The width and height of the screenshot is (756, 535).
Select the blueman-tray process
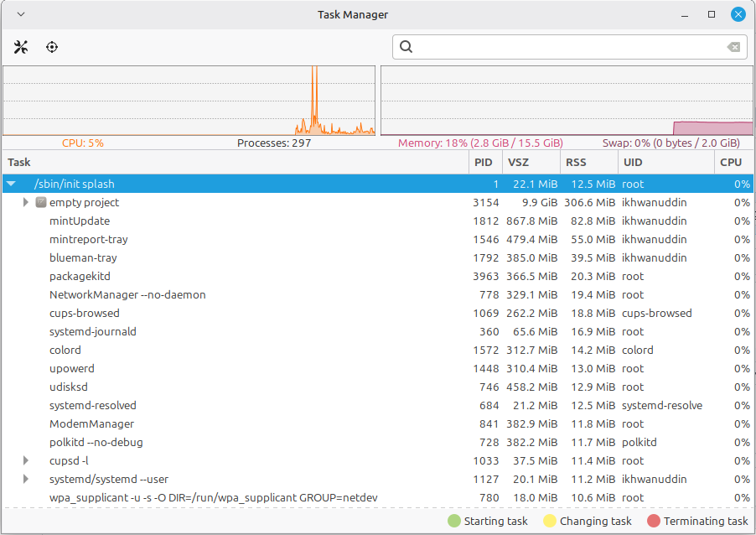pos(378,257)
